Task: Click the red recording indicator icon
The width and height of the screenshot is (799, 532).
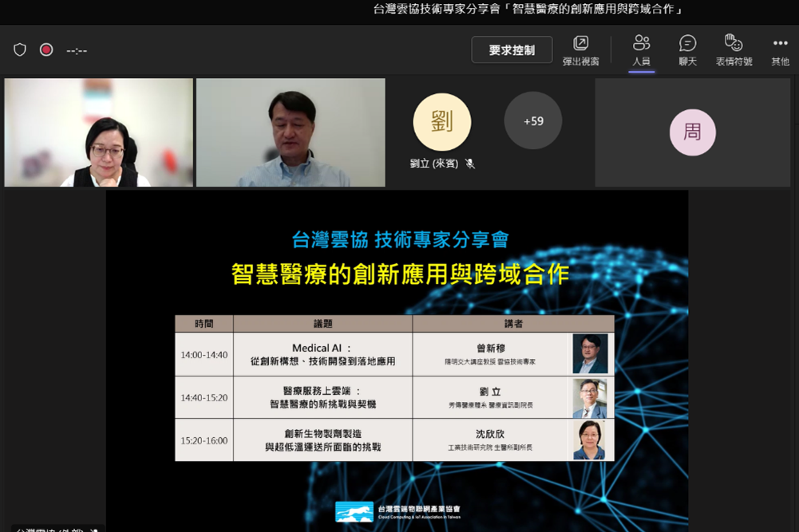Action: point(46,50)
